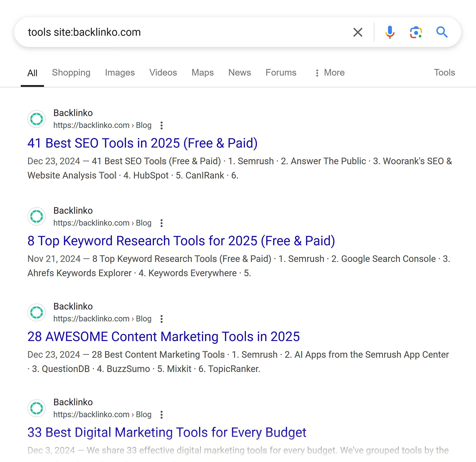Image resolution: width=476 pixels, height=462 pixels.
Task: Expand the More search filters menu
Action: (x=330, y=73)
